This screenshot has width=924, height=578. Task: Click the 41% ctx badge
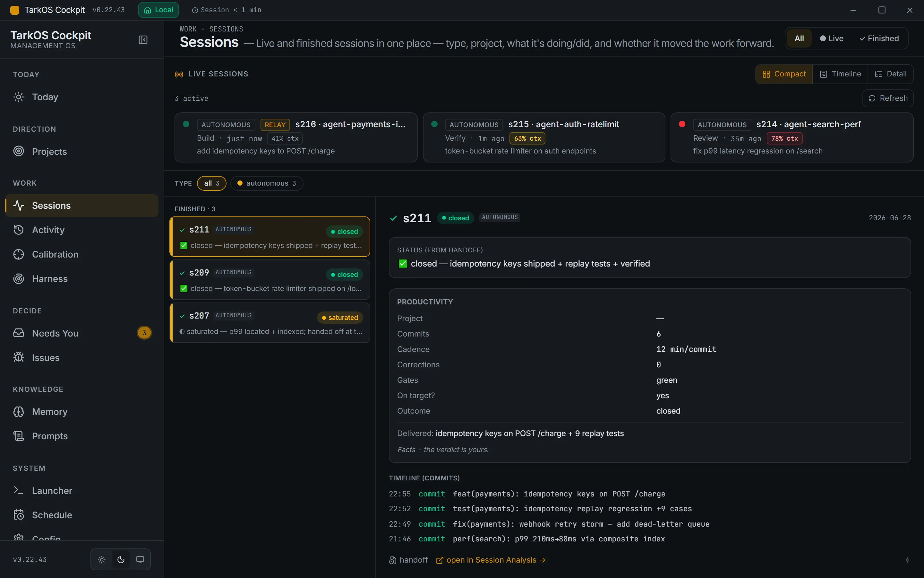(285, 138)
